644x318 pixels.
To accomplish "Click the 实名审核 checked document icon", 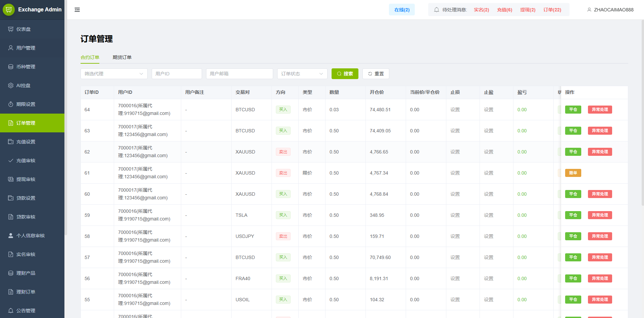I will tap(11, 254).
